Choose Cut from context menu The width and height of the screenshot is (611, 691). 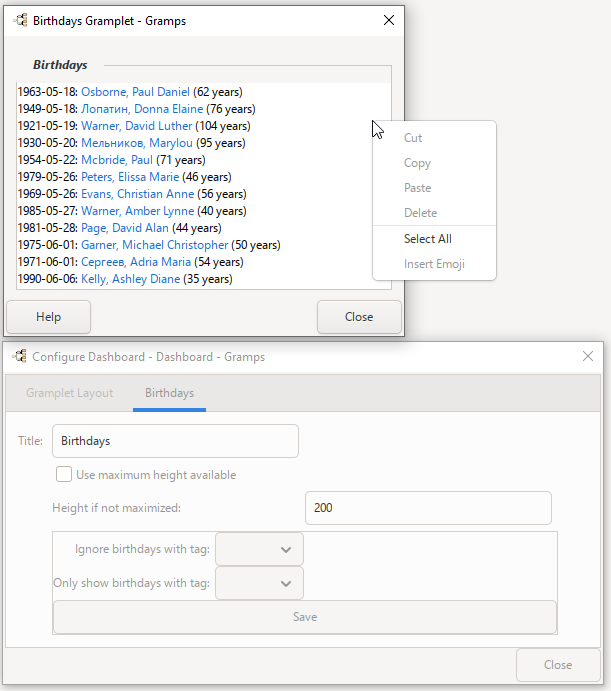pyautogui.click(x=434, y=138)
